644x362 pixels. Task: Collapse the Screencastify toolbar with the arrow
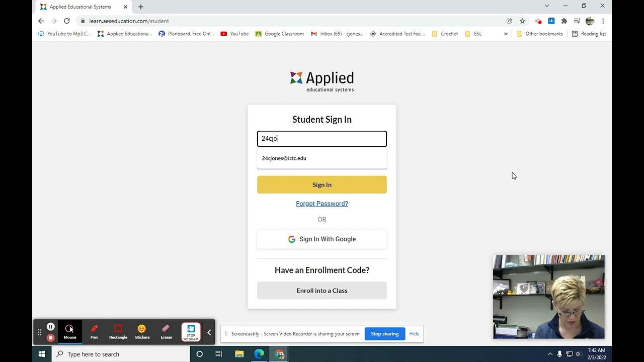209,332
